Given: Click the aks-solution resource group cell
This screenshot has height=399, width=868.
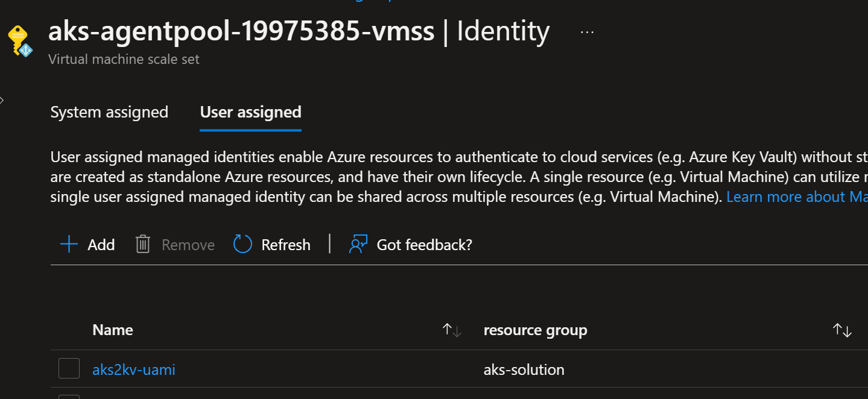Looking at the screenshot, I should pos(524,369).
